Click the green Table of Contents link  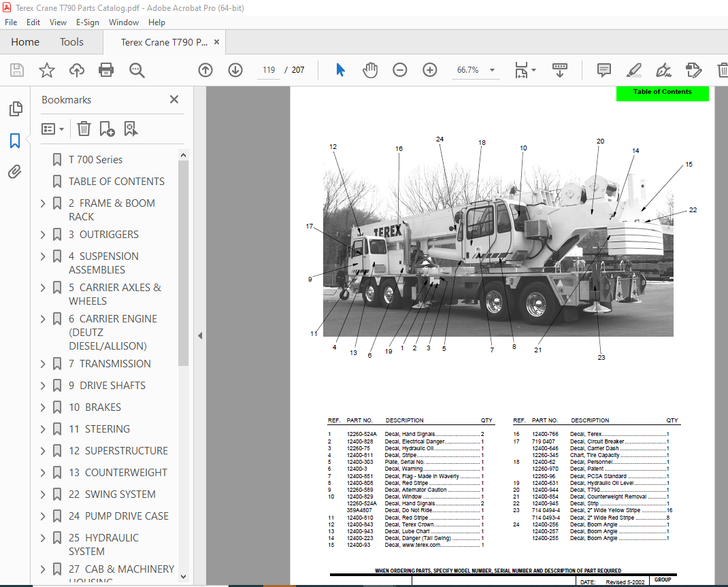[x=663, y=93]
